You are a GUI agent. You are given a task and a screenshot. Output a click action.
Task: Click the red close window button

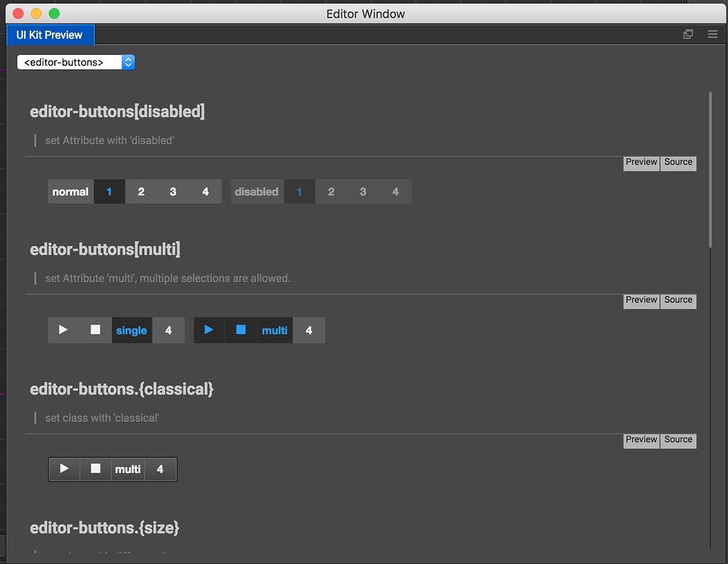click(18, 14)
